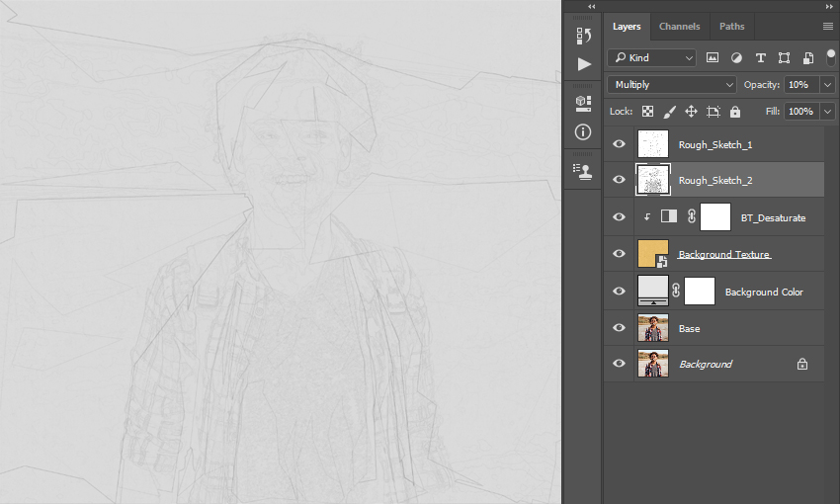Switch to the Channels tab
Image resolution: width=840 pixels, height=504 pixels.
[679, 27]
